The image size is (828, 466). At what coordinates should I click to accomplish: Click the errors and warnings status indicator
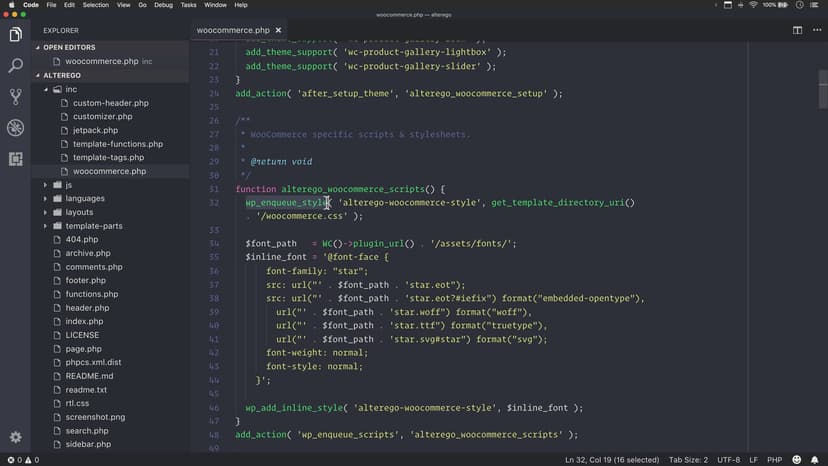point(22,460)
